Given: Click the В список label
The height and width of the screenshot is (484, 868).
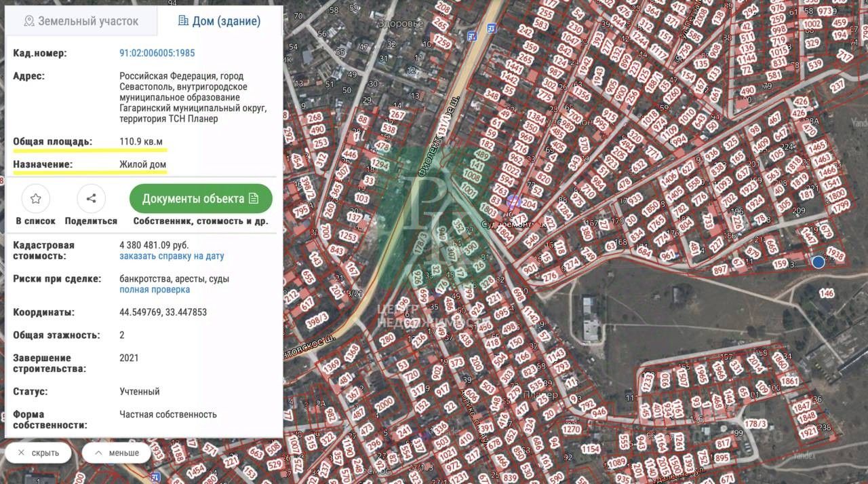Looking at the screenshot, I should 36,221.
